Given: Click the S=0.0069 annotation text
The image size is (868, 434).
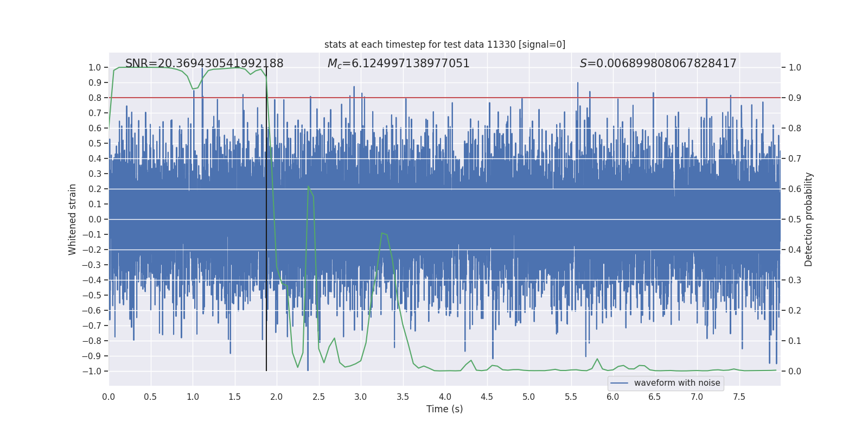Looking at the screenshot, I should coord(658,63).
